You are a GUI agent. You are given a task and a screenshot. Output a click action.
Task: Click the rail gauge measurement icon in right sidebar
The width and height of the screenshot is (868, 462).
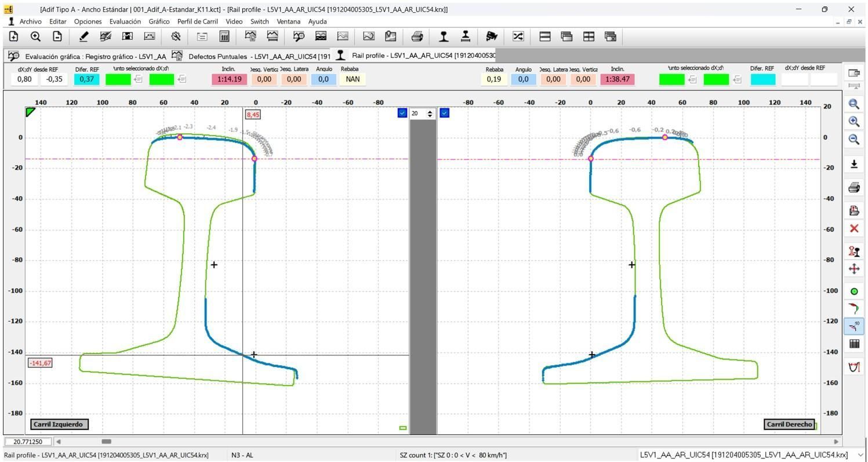tap(854, 367)
